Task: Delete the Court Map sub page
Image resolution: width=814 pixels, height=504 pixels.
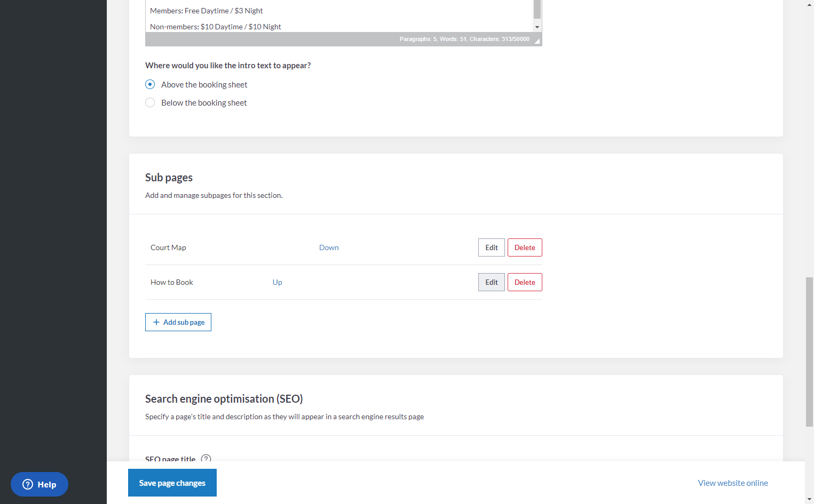Action: tap(525, 247)
